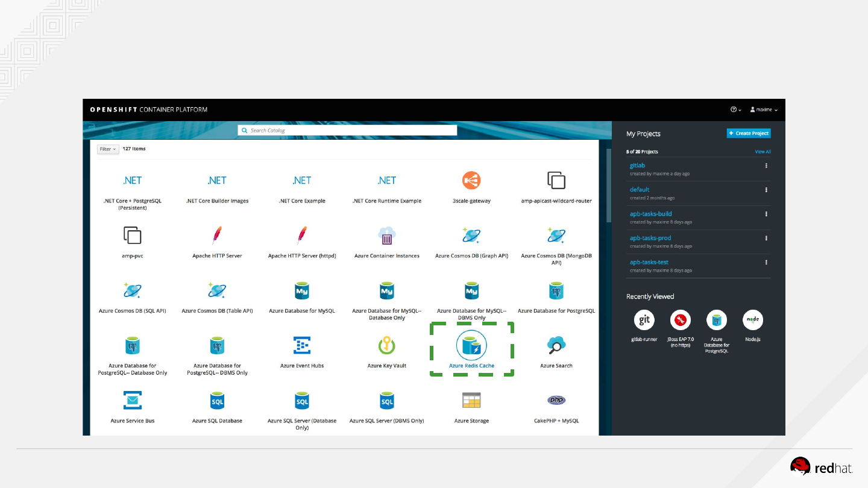Open the maxime user account menu
The width and height of the screenshot is (868, 488).
(x=764, y=110)
